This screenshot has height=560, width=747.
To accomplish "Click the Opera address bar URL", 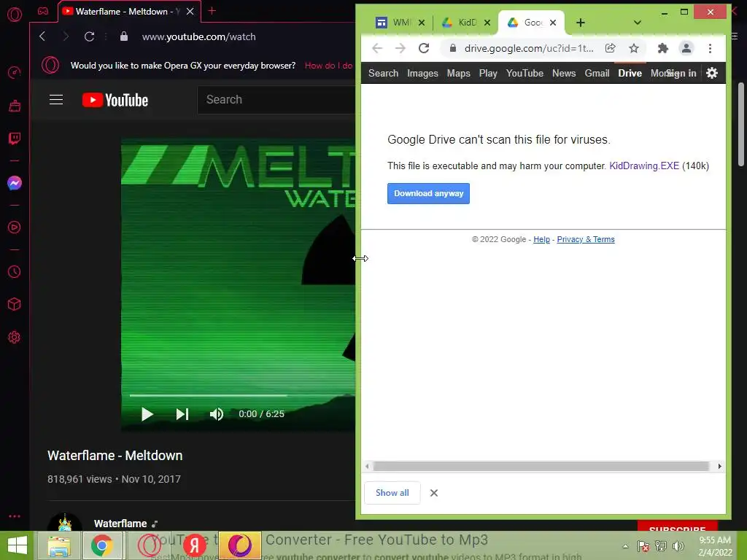I will [198, 36].
